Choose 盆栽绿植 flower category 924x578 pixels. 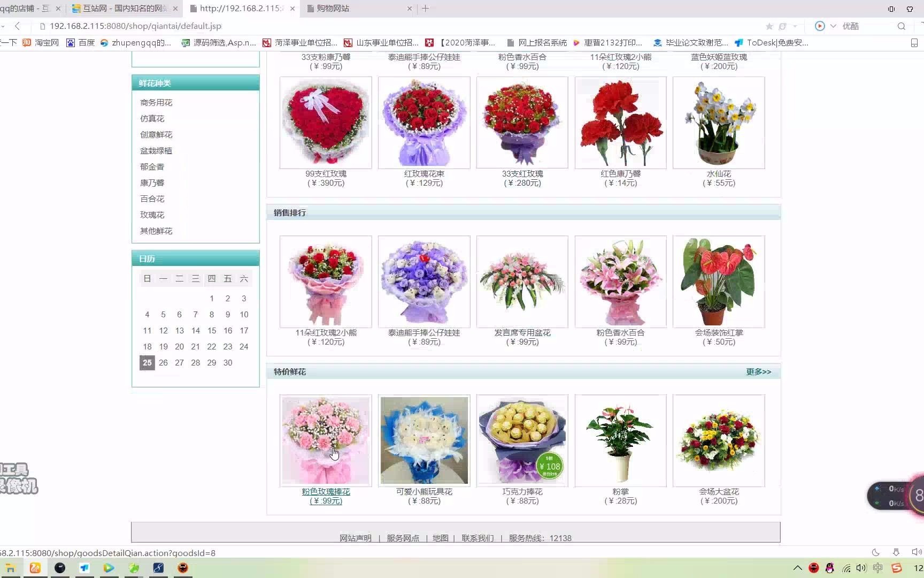coord(156,151)
